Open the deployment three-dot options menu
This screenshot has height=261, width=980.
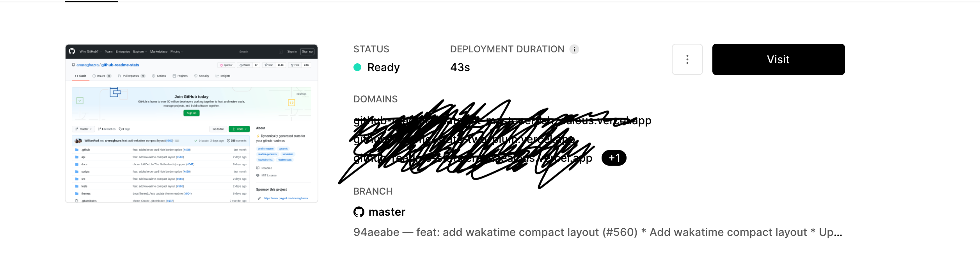(x=687, y=59)
